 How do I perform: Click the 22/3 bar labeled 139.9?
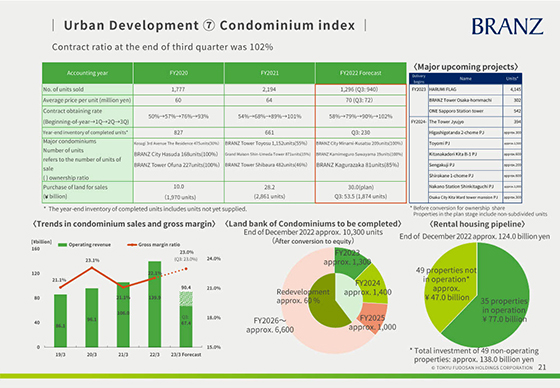coord(155,304)
